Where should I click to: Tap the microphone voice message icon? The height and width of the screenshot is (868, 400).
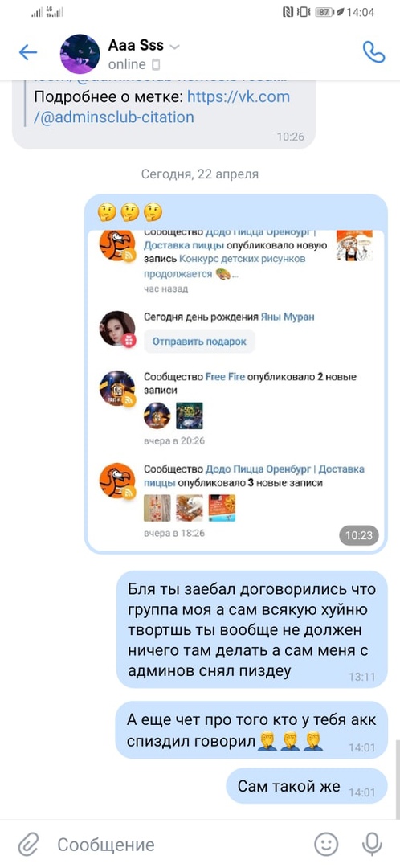(x=372, y=844)
